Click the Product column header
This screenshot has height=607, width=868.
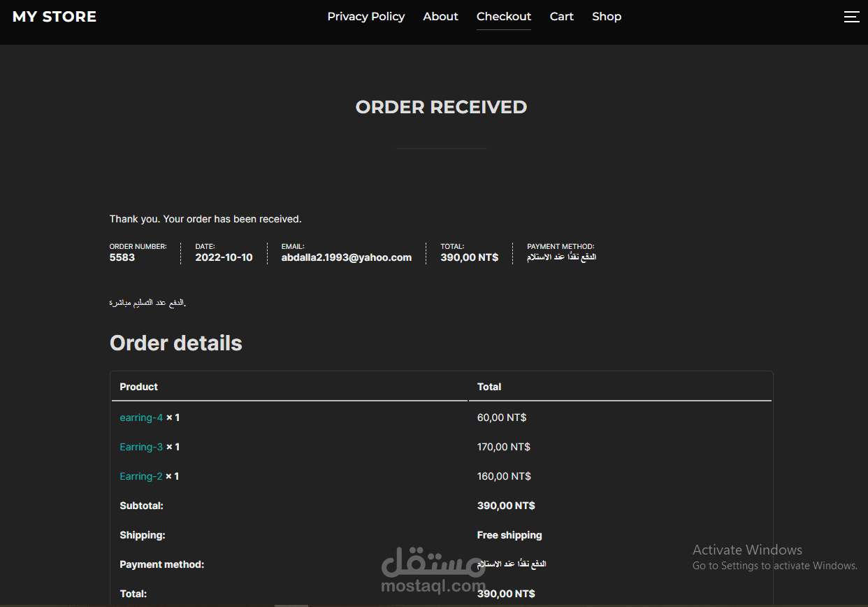click(139, 387)
